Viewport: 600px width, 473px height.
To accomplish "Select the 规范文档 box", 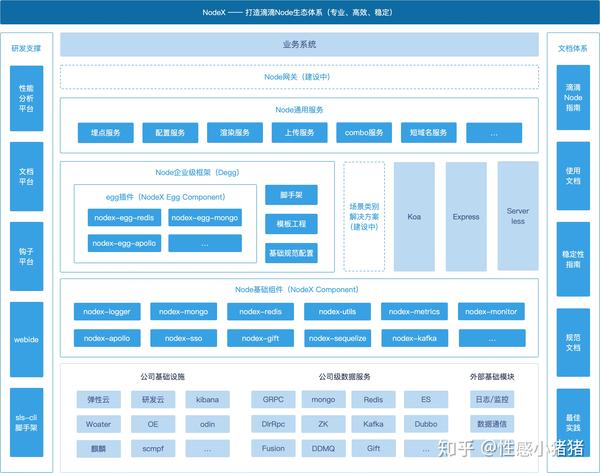I will [573, 343].
